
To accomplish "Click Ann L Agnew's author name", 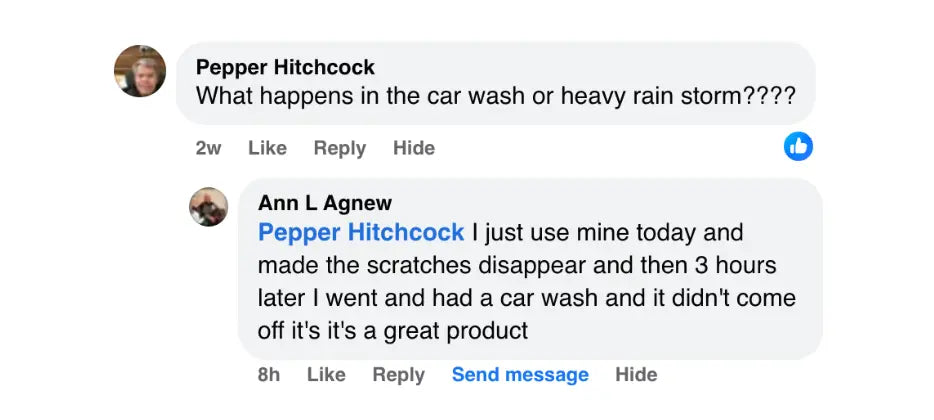I will tap(325, 203).
